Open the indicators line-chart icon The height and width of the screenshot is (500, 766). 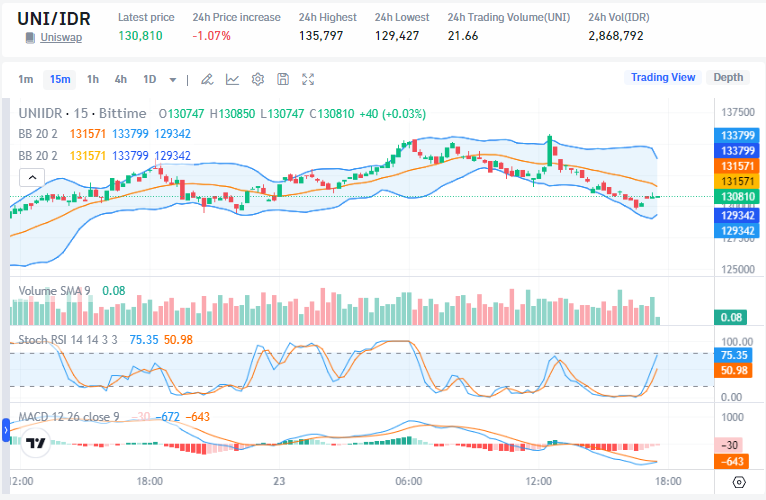coord(233,79)
